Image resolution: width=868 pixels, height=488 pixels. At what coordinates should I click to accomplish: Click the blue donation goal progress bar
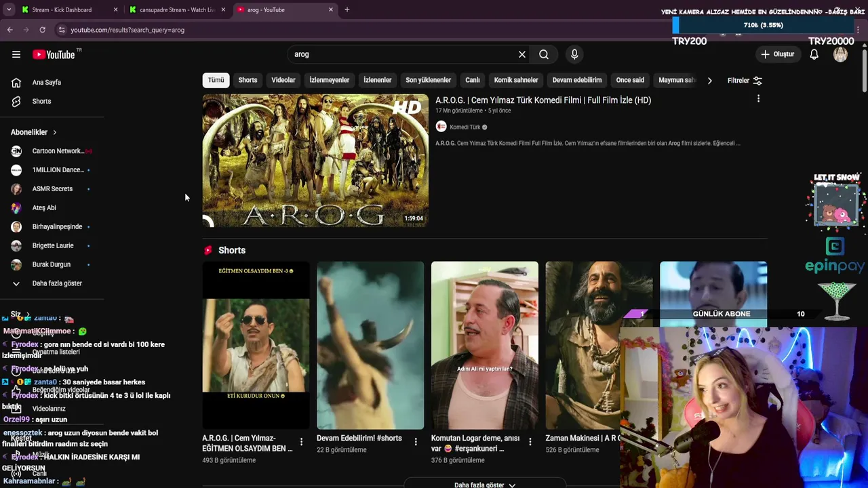763,26
